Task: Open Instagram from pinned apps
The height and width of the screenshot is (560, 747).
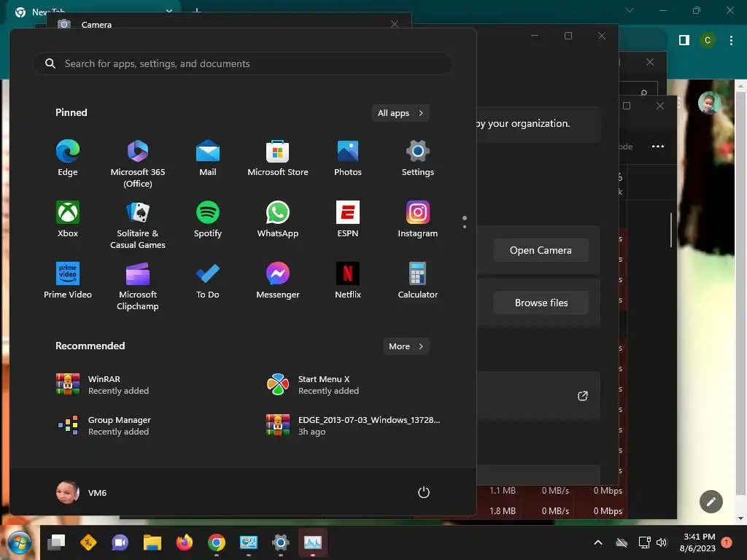Action: coord(418,219)
